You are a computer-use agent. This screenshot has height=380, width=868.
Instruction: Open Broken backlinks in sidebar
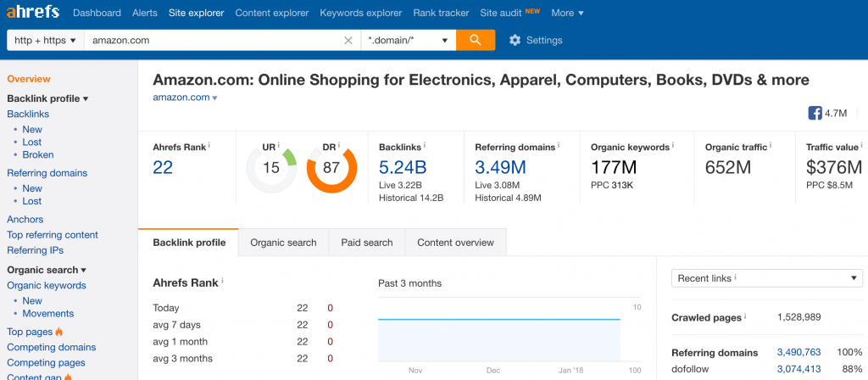[38, 155]
